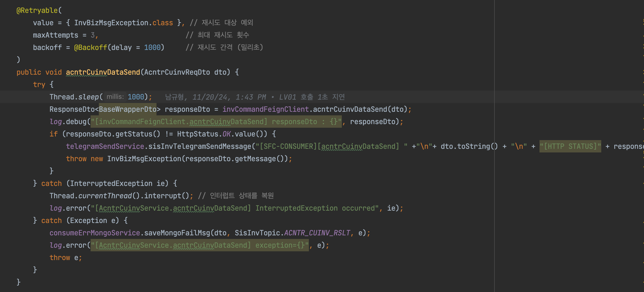Click the invCommandFeignClient field reference
The image size is (644, 292).
tap(265, 109)
